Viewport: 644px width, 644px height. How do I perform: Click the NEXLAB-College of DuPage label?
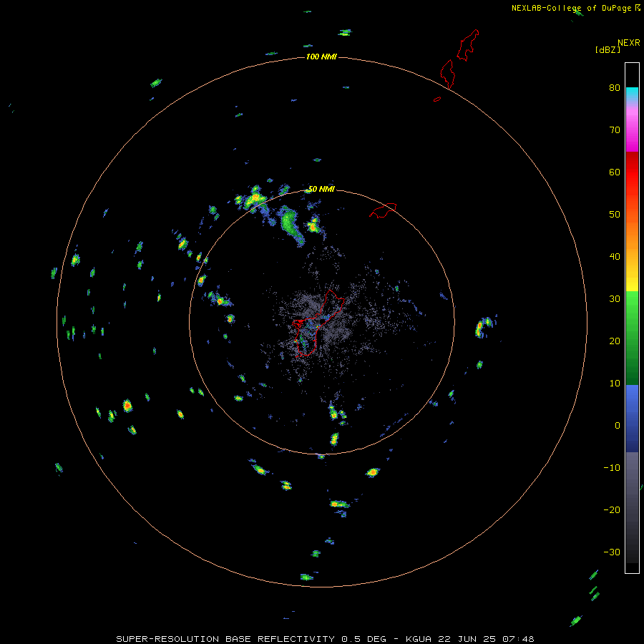tap(571, 8)
